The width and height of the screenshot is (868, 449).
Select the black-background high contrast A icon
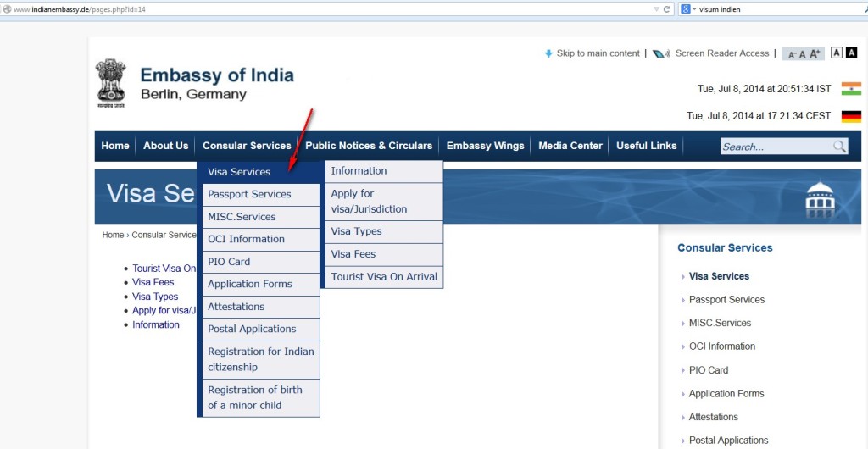pyautogui.click(x=851, y=53)
